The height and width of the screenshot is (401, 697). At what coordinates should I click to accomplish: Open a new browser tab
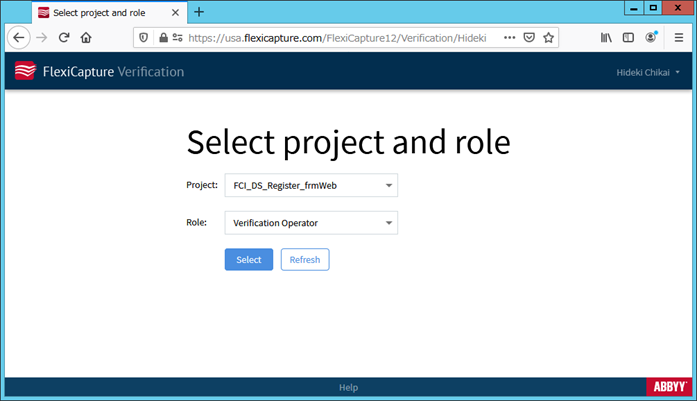click(199, 12)
